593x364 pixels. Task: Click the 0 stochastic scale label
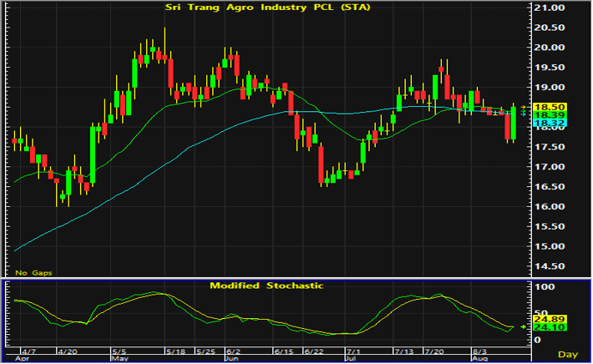pos(537,340)
